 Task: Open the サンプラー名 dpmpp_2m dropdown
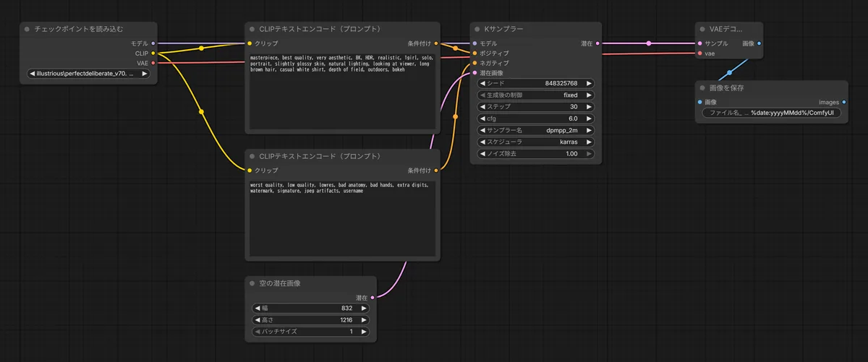point(536,130)
